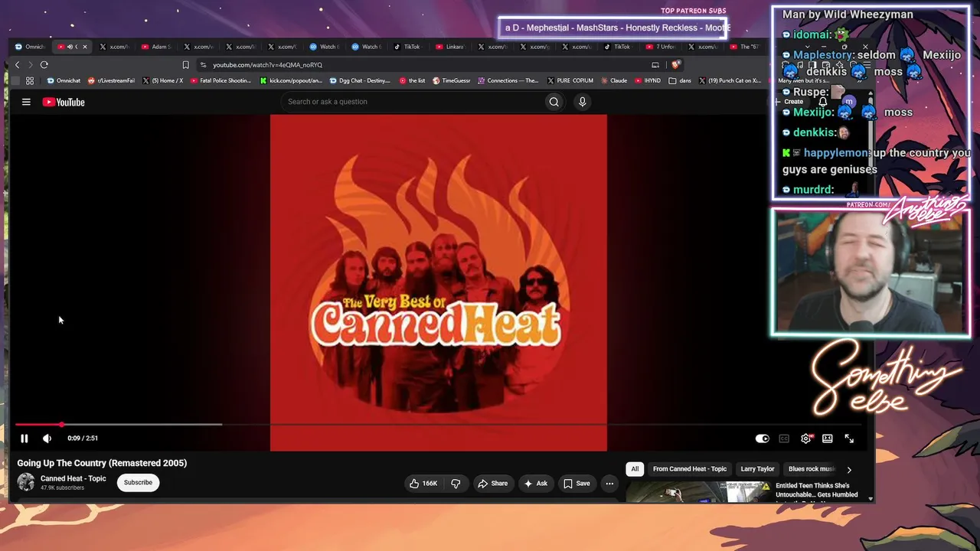Open the (5) Home / X bookmark
Screen dimensions: 980x551
coord(162,80)
